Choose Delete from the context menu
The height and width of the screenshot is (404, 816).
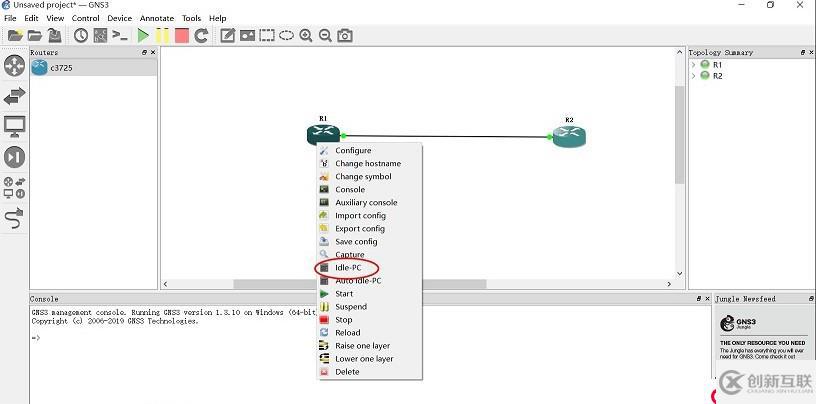pyautogui.click(x=369, y=372)
